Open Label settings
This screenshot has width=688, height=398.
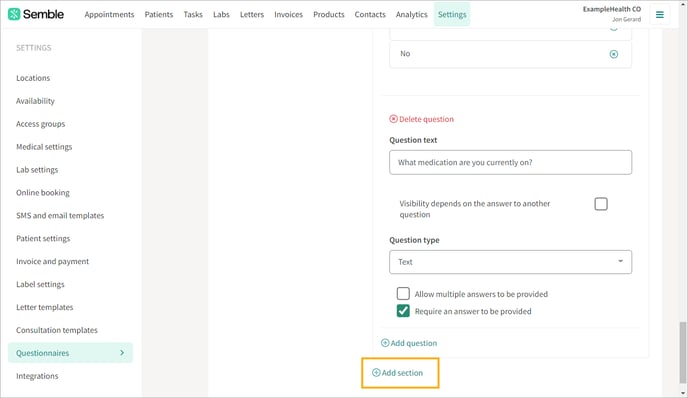(x=40, y=284)
